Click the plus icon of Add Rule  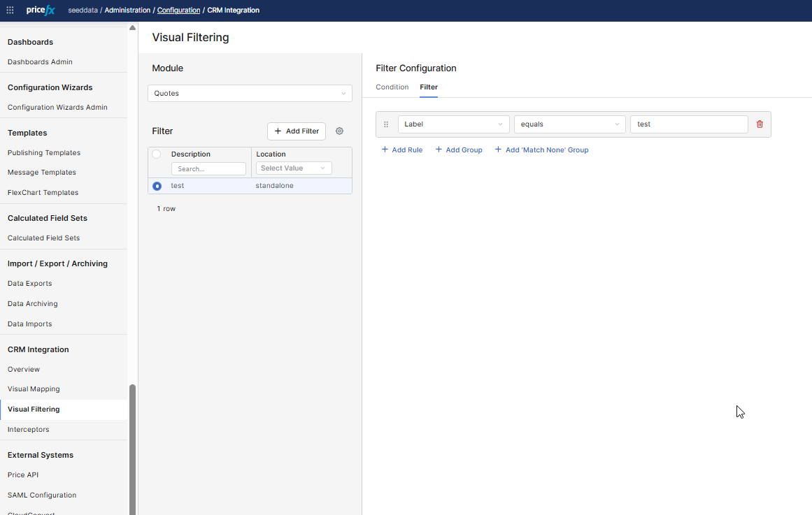[x=385, y=150]
